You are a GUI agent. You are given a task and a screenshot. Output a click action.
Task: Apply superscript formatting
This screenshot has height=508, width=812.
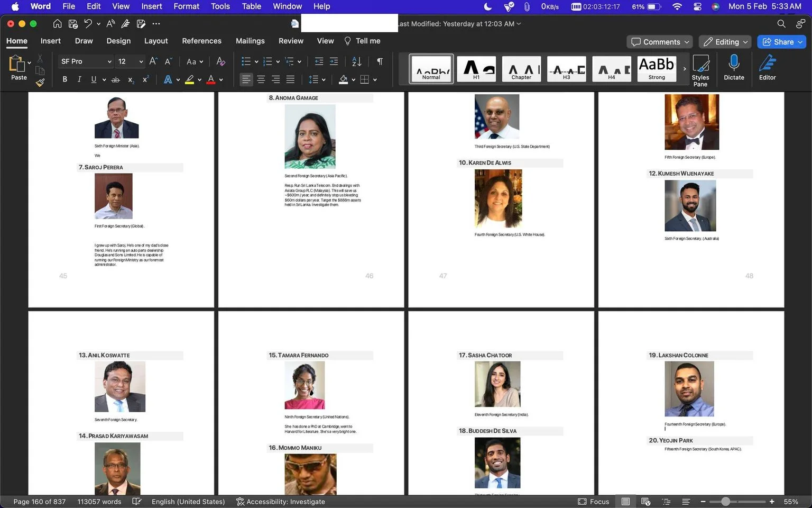(145, 79)
